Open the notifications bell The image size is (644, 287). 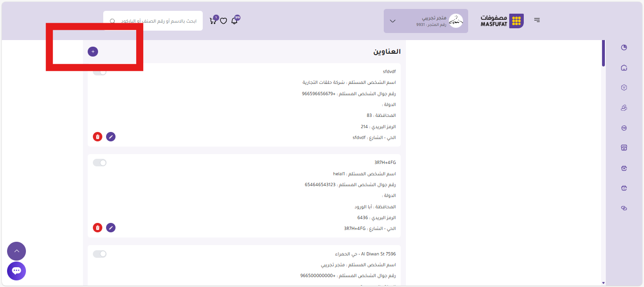[x=234, y=21]
